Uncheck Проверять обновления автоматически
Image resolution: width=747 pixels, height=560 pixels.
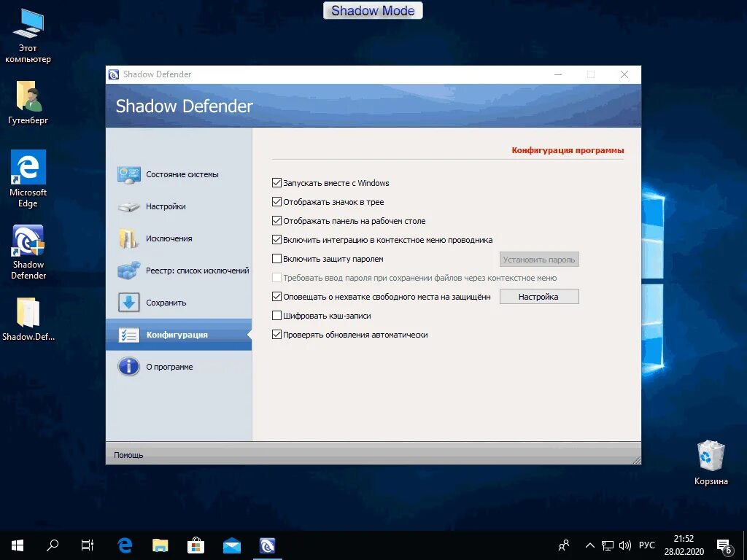pyautogui.click(x=277, y=335)
